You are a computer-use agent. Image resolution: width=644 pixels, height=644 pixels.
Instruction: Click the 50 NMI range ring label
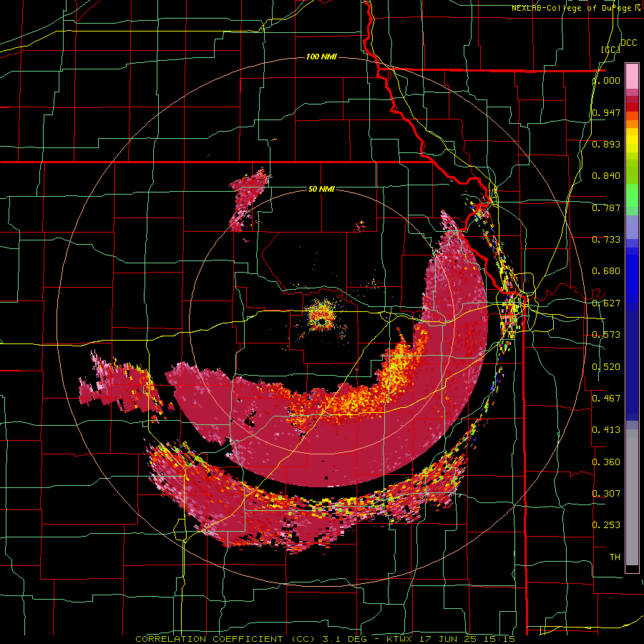321,189
